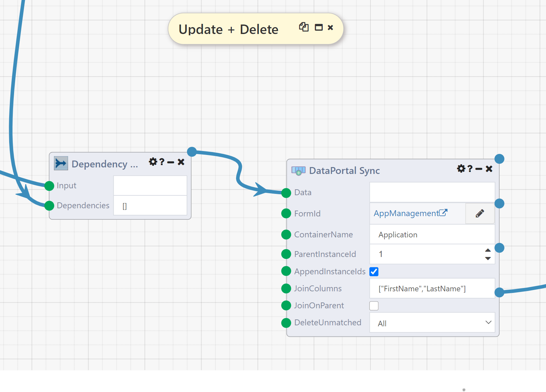Click the pencil icon to edit FormId

pyautogui.click(x=480, y=213)
